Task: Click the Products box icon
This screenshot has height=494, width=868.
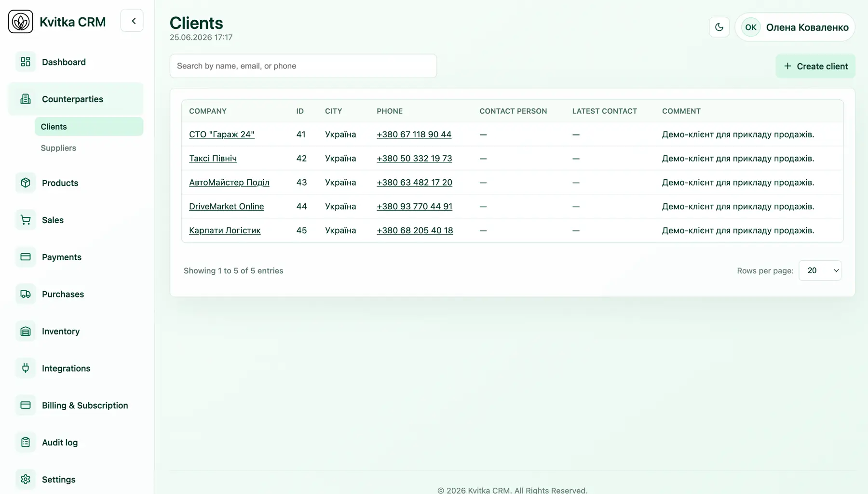Action: pos(26,183)
